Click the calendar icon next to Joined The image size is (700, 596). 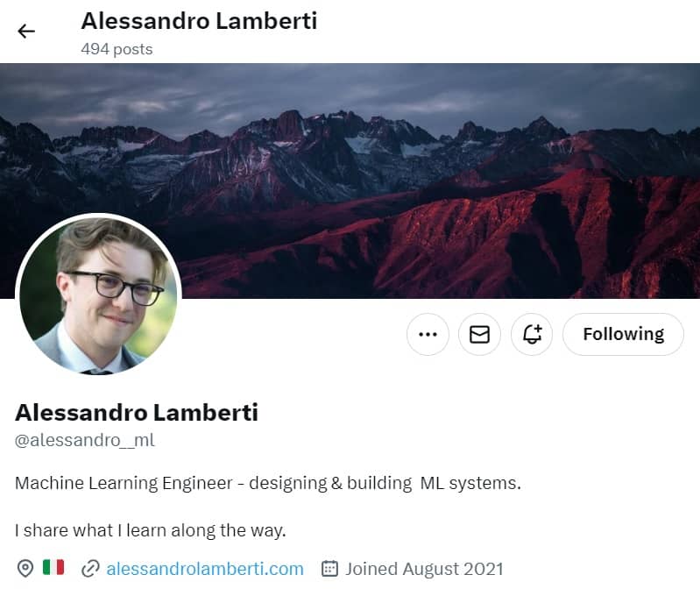coord(329,568)
